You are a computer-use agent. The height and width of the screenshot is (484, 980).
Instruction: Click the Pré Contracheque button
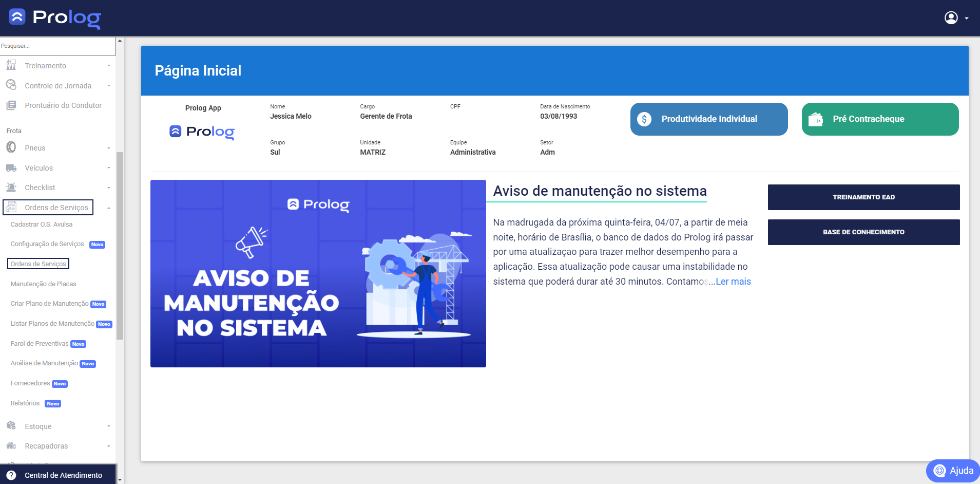point(880,119)
